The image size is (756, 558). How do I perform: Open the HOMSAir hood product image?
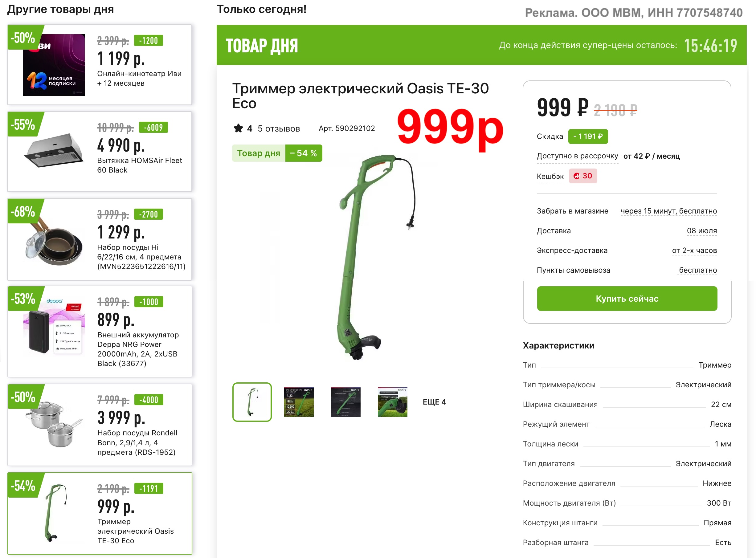tap(54, 150)
